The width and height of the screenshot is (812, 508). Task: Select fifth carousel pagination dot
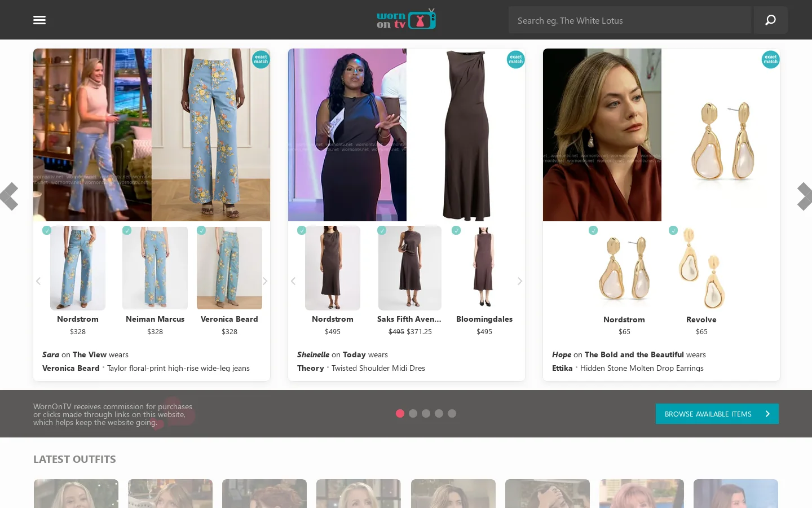pos(452,414)
